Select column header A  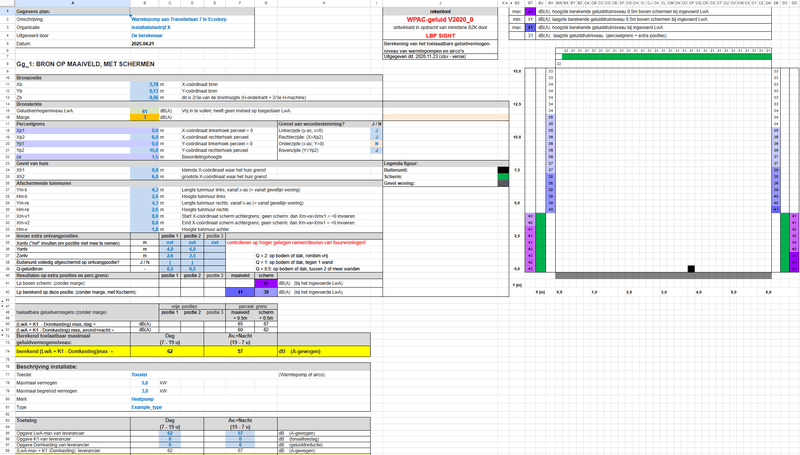pos(72,3)
